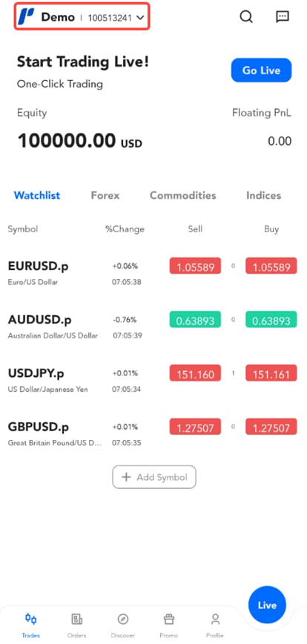Open the Indices tab
This screenshot has height=644, width=307.
[x=263, y=196]
